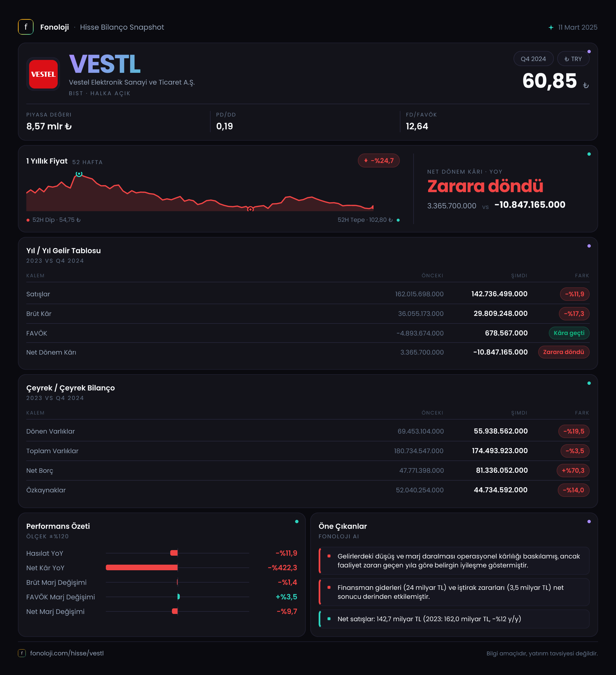Viewport: 616px width, 675px height.
Task: Click the Hisse Bilanço Snapshot subtitle
Action: pos(122,27)
